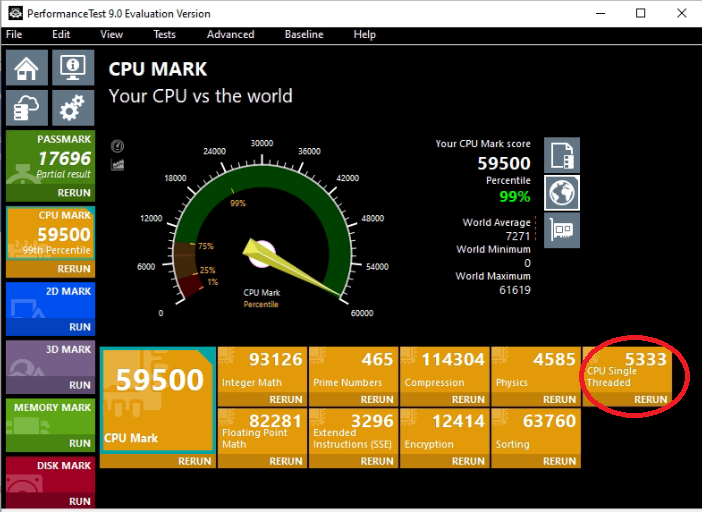Click the document baseline chart icon
Image resolution: width=702 pixels, height=512 pixels.
point(561,155)
